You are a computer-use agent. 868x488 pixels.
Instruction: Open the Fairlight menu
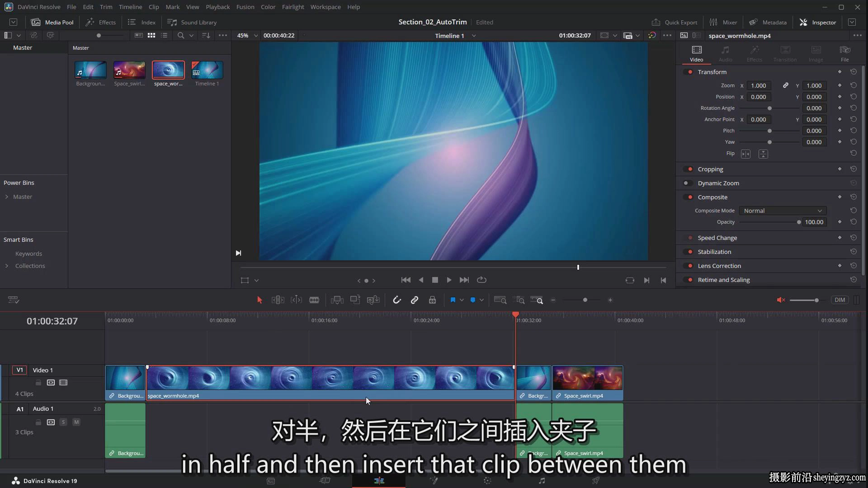293,7
